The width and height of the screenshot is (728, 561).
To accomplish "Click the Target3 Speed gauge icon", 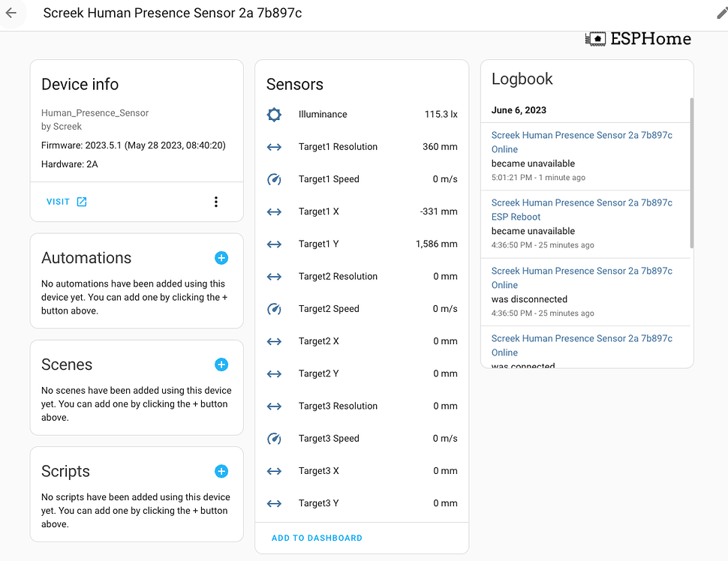I will pyautogui.click(x=273, y=439).
